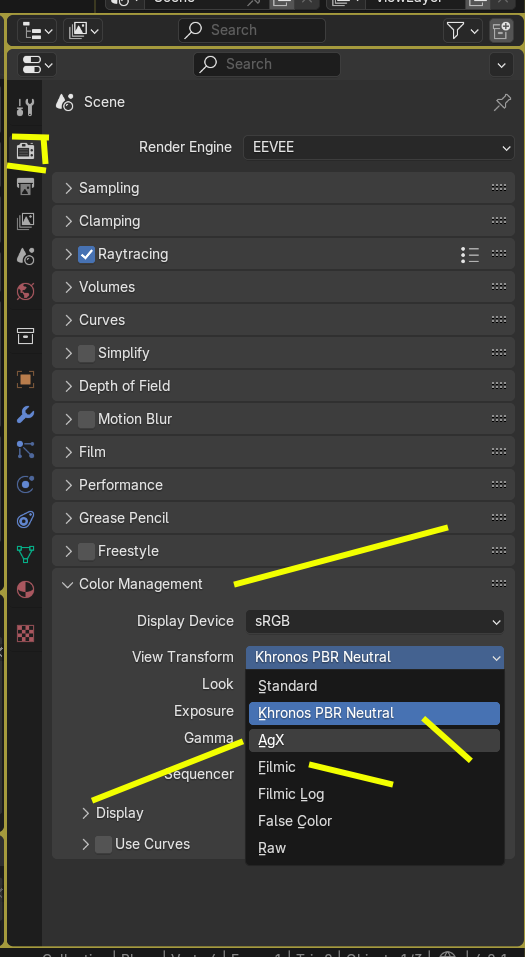Add a new collection in the outliner
Image resolution: width=525 pixels, height=957 pixels.
click(501, 31)
